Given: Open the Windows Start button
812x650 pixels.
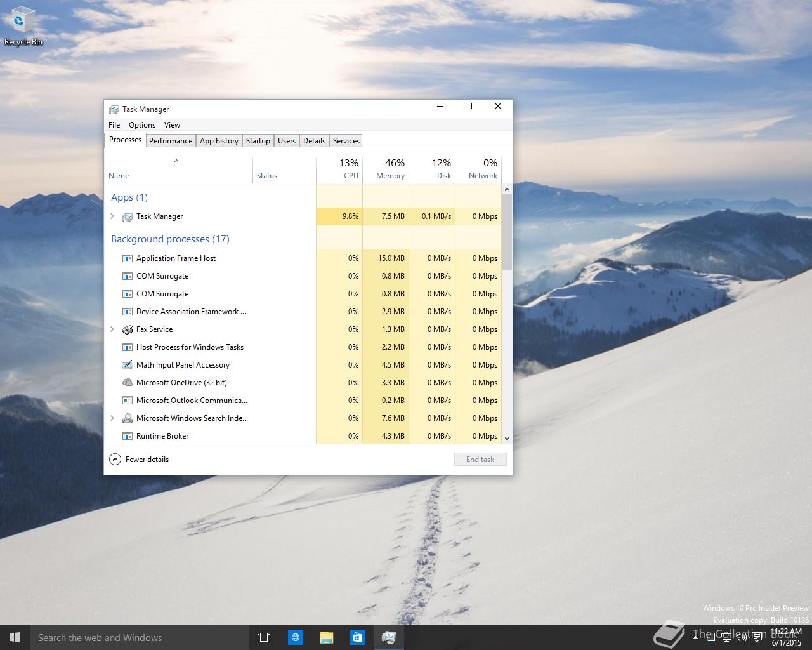Looking at the screenshot, I should pos(15,637).
